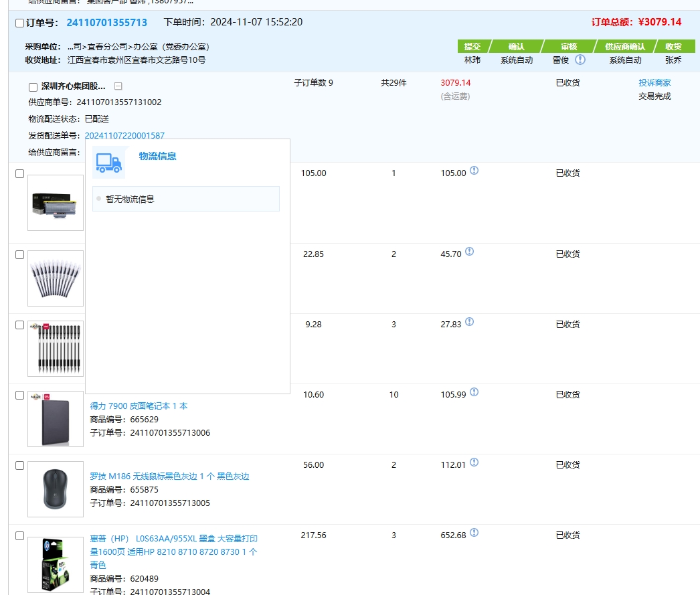Tick supplier 深圳齐心集团股 checkbox

click(33, 87)
